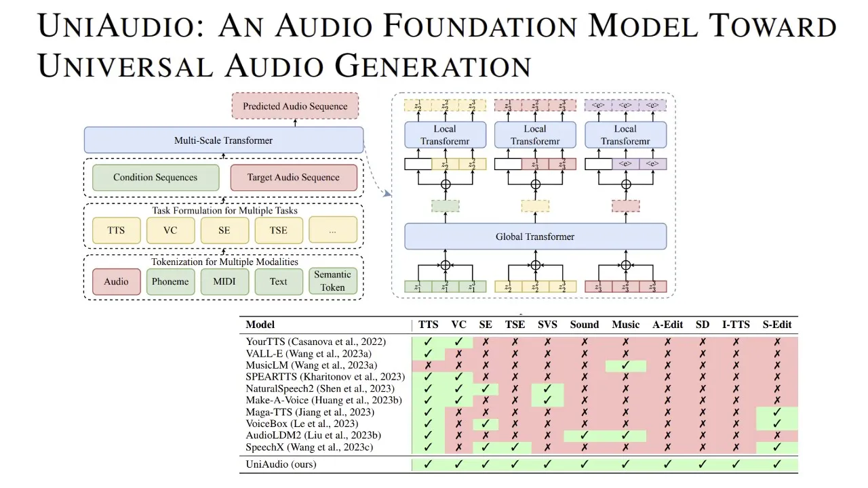868x488 pixels.
Task: Click the yellow ellipsis "..." task box
Action: click(333, 230)
